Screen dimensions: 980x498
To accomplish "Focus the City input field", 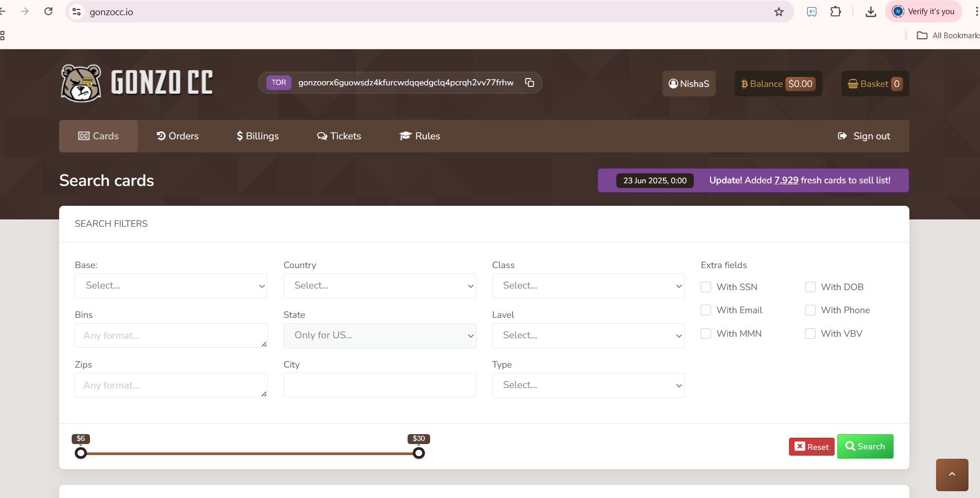I will click(x=380, y=385).
